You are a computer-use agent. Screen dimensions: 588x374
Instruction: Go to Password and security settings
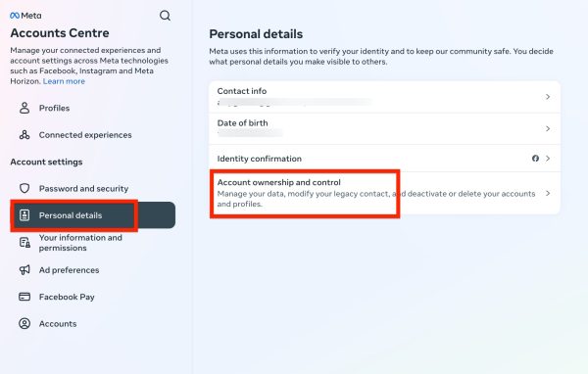(x=83, y=188)
